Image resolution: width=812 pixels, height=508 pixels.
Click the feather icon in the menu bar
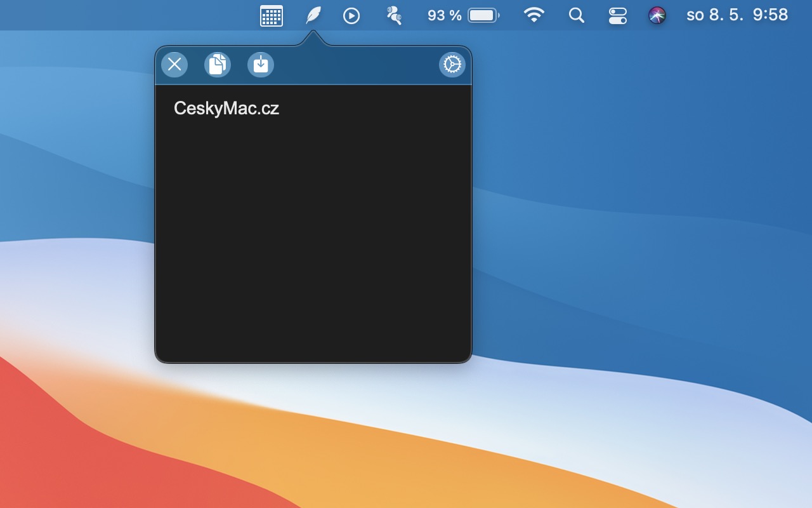pyautogui.click(x=313, y=15)
